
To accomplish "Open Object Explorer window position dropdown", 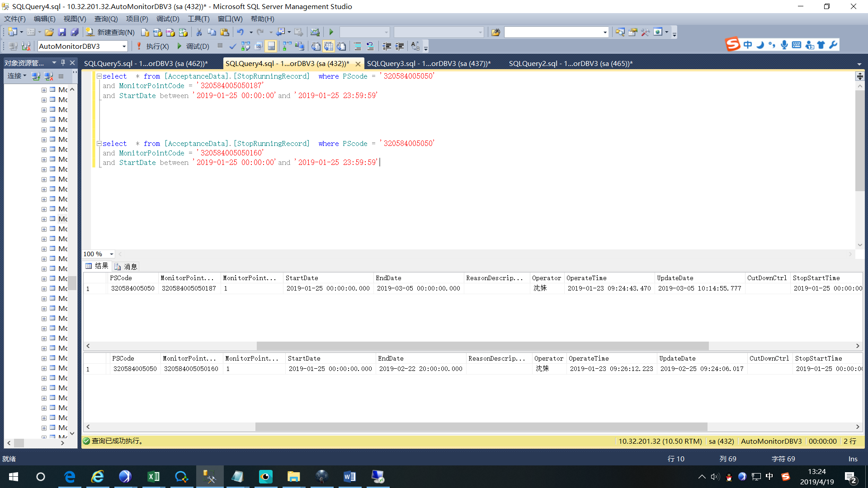I will [54, 63].
